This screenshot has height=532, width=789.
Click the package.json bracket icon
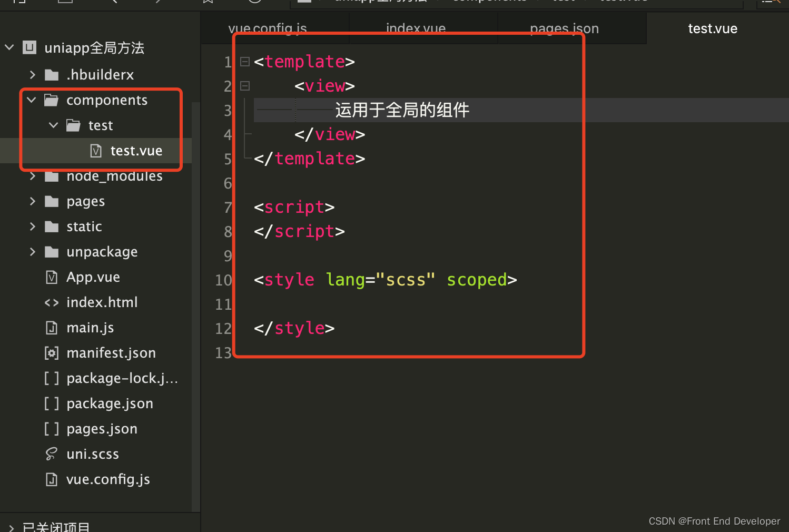(52, 403)
